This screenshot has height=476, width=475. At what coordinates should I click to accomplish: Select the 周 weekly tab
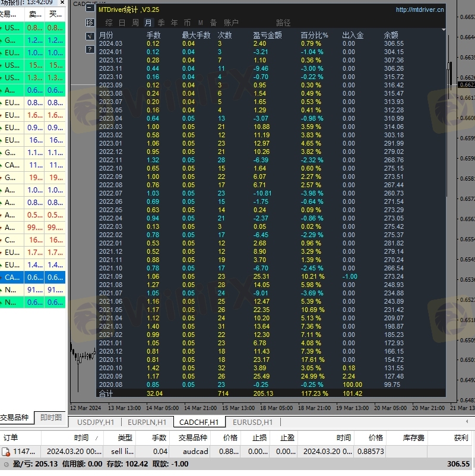pyautogui.click(x=135, y=23)
